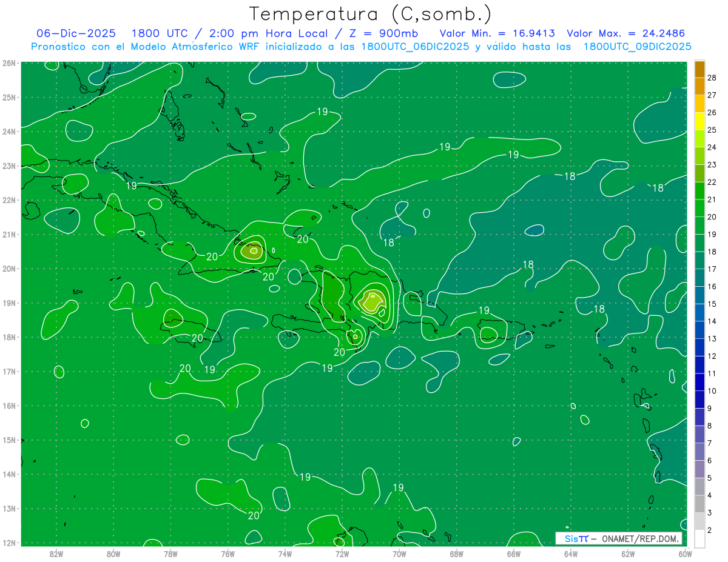Select initialization stamp '1800UTC_06DIC2025'
The height and width of the screenshot is (562, 728).
415,46
